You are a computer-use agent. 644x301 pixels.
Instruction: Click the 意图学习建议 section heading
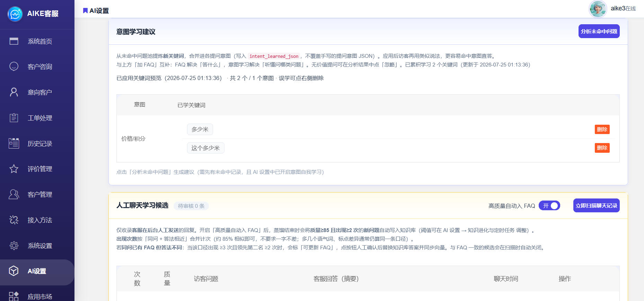pos(136,32)
